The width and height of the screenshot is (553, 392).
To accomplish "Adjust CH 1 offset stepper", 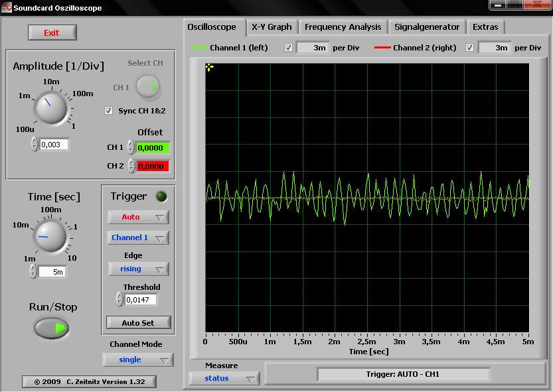I will click(131, 147).
